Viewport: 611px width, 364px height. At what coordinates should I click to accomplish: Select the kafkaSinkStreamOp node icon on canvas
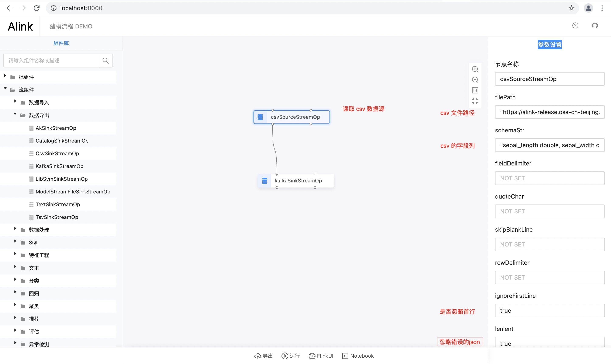(x=264, y=181)
